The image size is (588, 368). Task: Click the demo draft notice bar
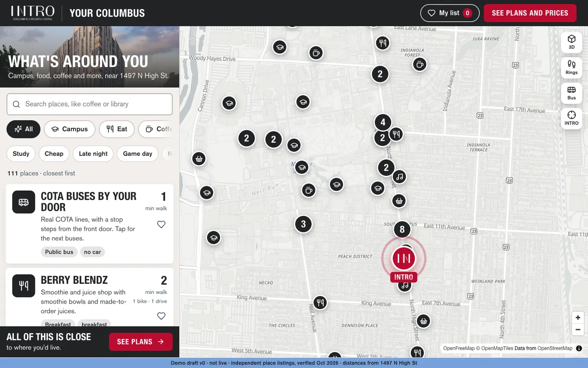tap(294, 363)
